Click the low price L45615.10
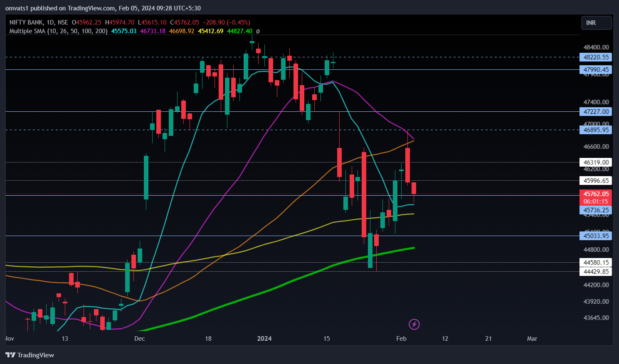 point(152,22)
